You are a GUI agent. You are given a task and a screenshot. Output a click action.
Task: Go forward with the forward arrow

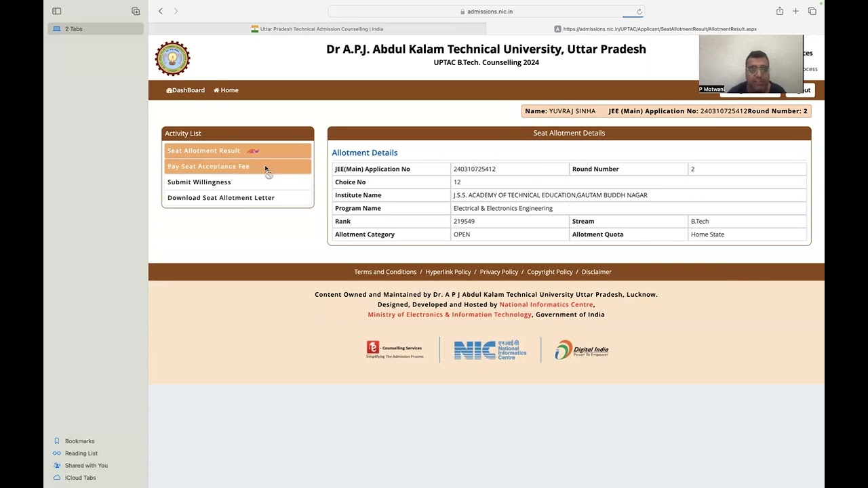[176, 11]
